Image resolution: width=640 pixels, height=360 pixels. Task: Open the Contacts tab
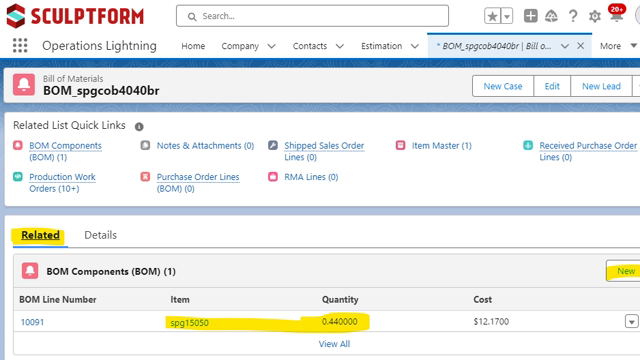(310, 46)
